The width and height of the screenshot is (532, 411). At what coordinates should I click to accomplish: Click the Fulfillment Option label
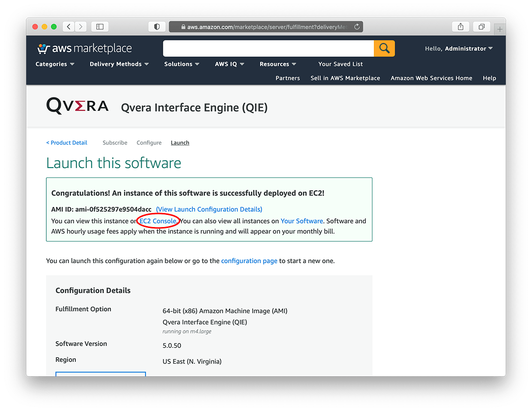click(83, 309)
